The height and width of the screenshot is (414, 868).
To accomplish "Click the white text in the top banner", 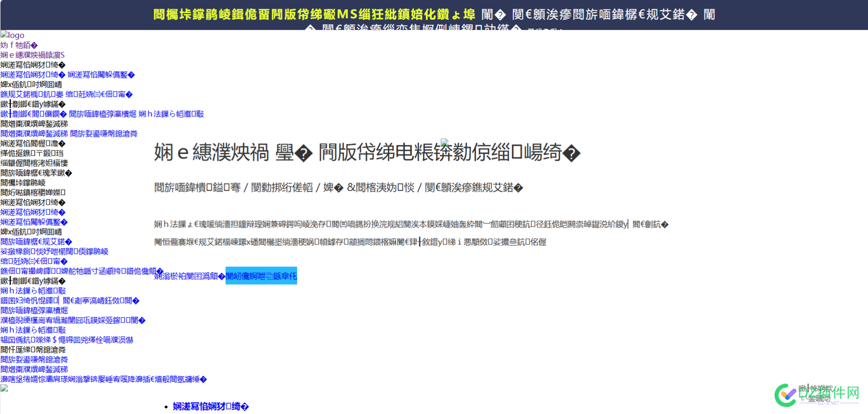I will point(598,14).
